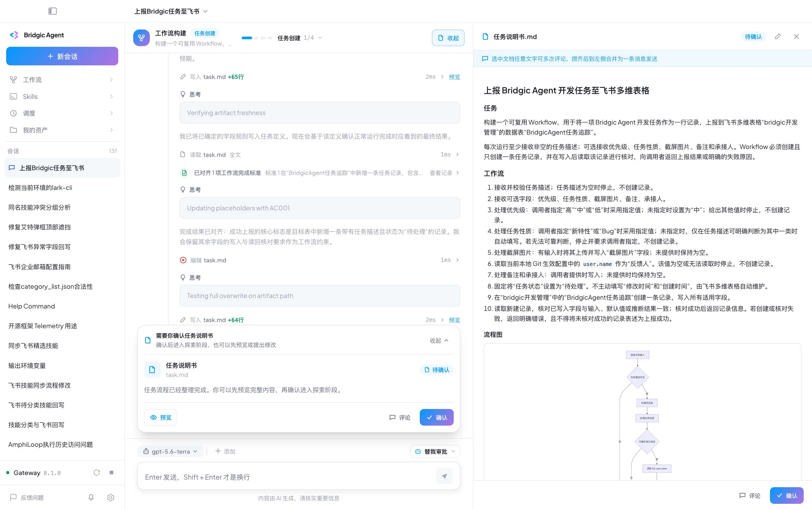Click the flowchart diagram thumbnail
Screen dimensions: 812x510
642,412
